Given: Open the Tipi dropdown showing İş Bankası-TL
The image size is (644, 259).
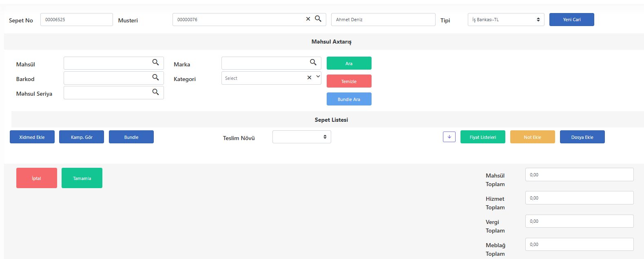Looking at the screenshot, I should click(506, 20).
